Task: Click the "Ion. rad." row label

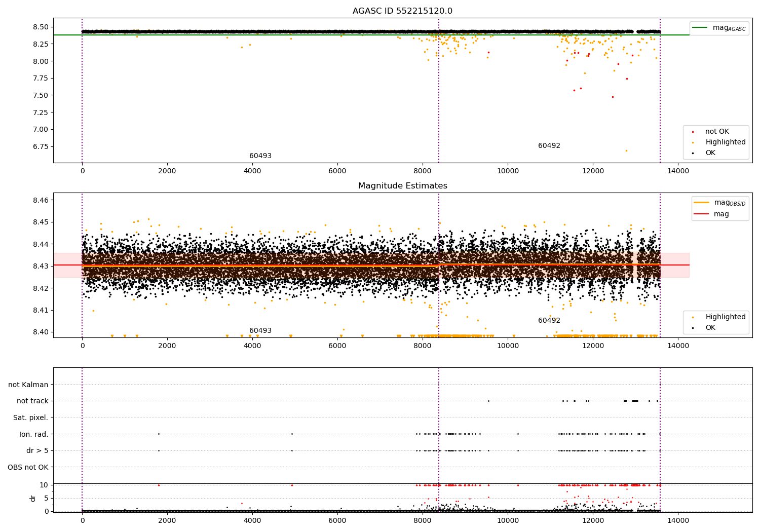Action: tap(34, 434)
